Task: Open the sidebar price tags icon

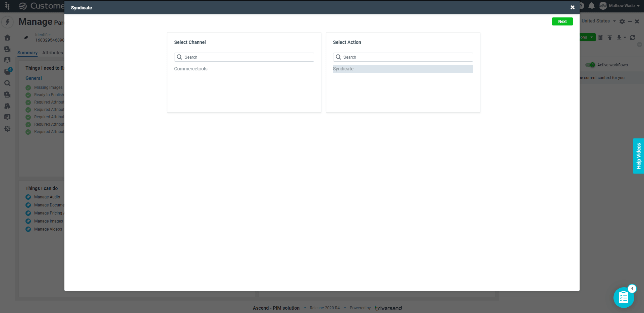Action: (7, 106)
